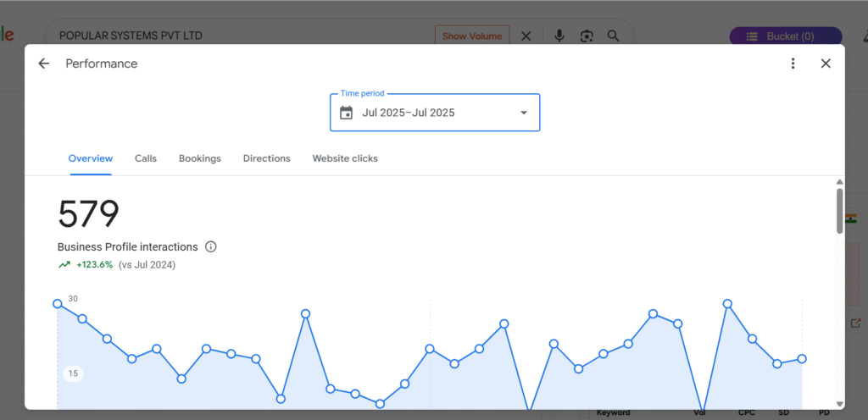
Task: Select the leftmost data point on the chart
Action: coord(58,303)
